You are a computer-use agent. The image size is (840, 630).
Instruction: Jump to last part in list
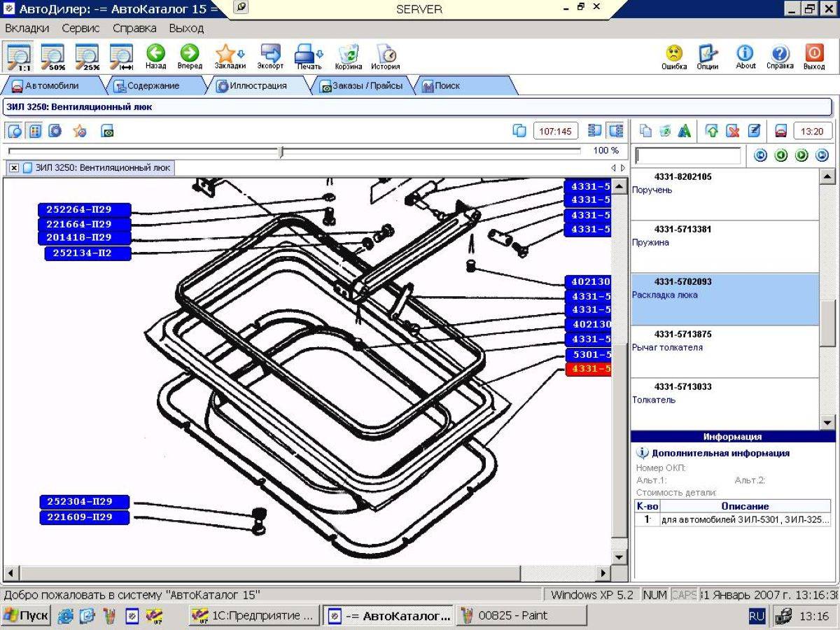pyautogui.click(x=822, y=155)
